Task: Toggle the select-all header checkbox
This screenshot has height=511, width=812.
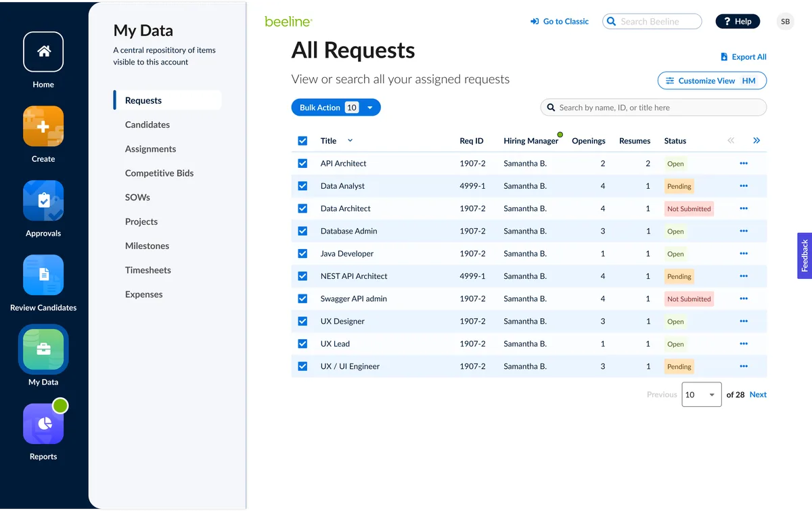Action: pyautogui.click(x=302, y=141)
